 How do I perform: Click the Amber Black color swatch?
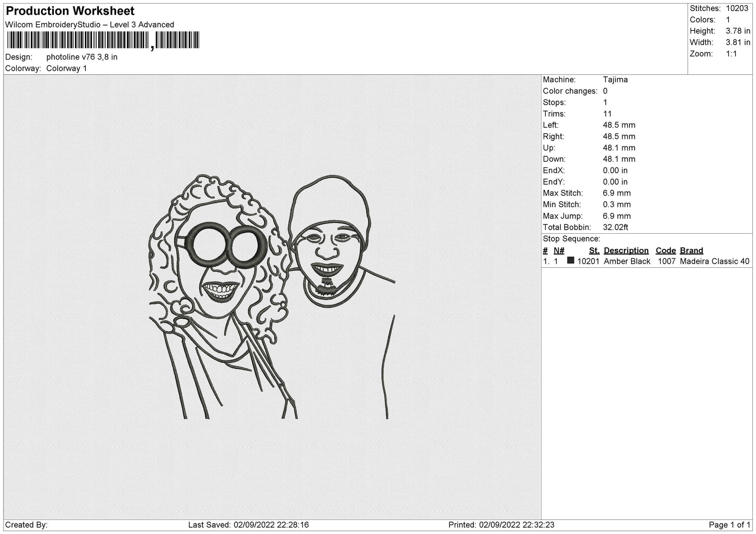(x=571, y=260)
